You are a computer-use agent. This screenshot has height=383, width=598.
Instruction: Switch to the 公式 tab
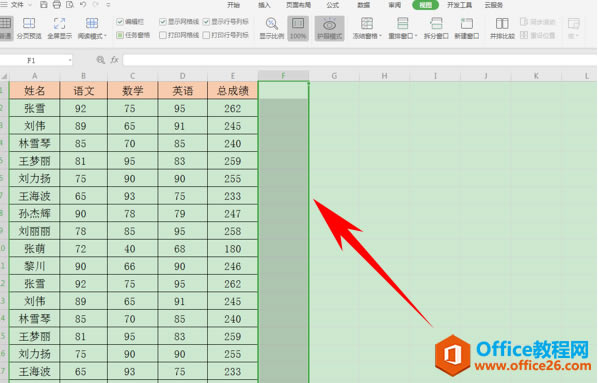[x=333, y=5]
